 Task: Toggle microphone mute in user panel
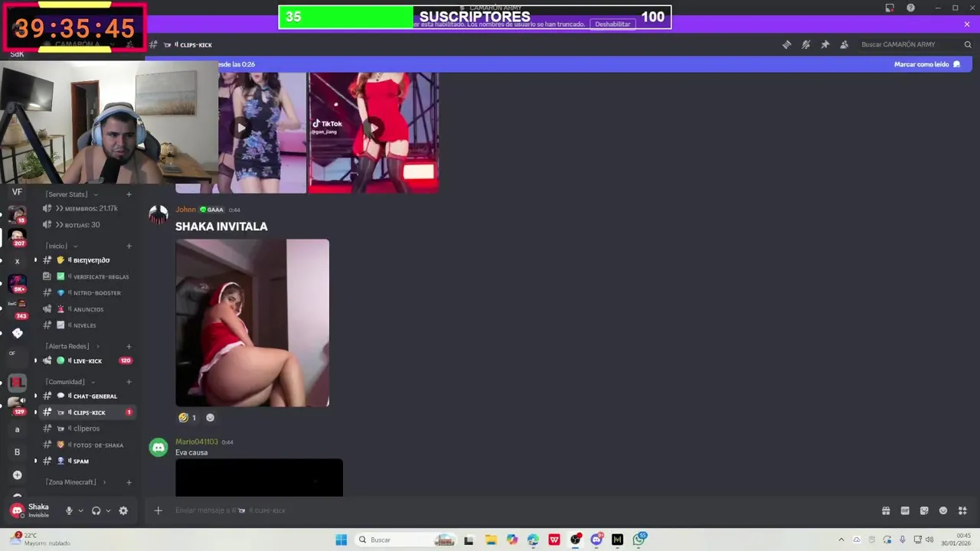(69, 510)
